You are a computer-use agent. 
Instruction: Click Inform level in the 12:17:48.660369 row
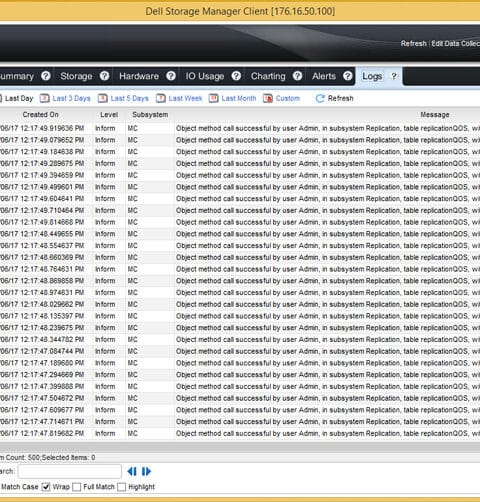point(105,257)
